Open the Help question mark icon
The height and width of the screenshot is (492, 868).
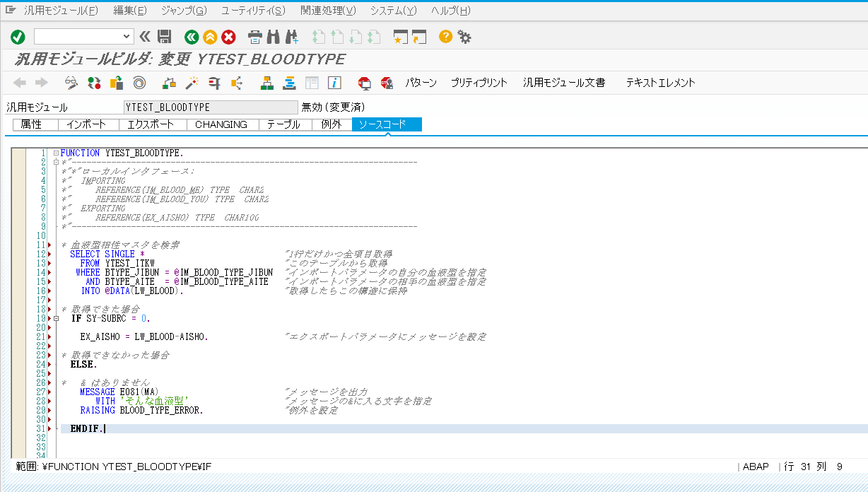(x=445, y=36)
